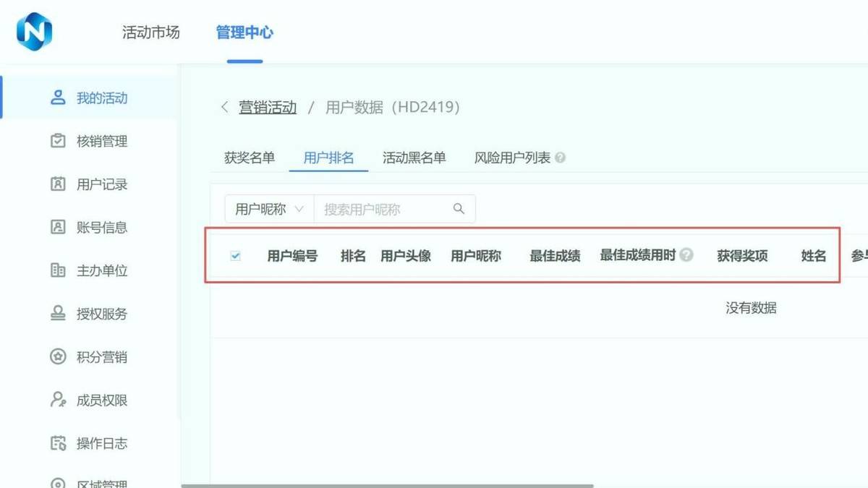
Task: Open the 主办单位 building icon
Action: [58, 270]
